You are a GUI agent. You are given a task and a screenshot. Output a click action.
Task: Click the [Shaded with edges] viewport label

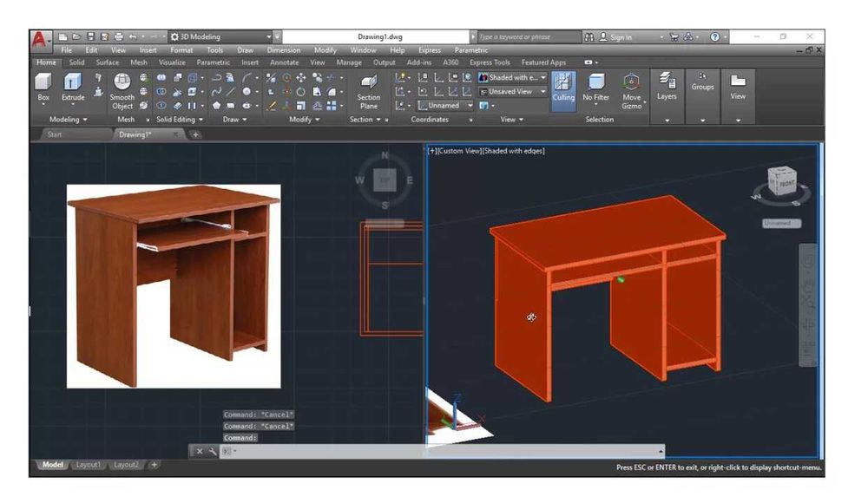click(x=514, y=151)
